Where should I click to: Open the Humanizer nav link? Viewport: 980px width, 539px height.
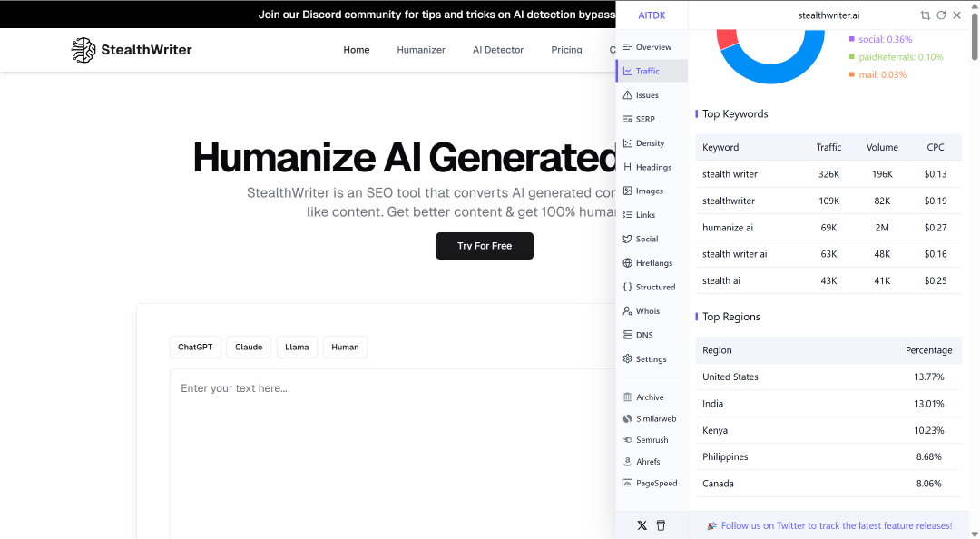pyautogui.click(x=421, y=50)
